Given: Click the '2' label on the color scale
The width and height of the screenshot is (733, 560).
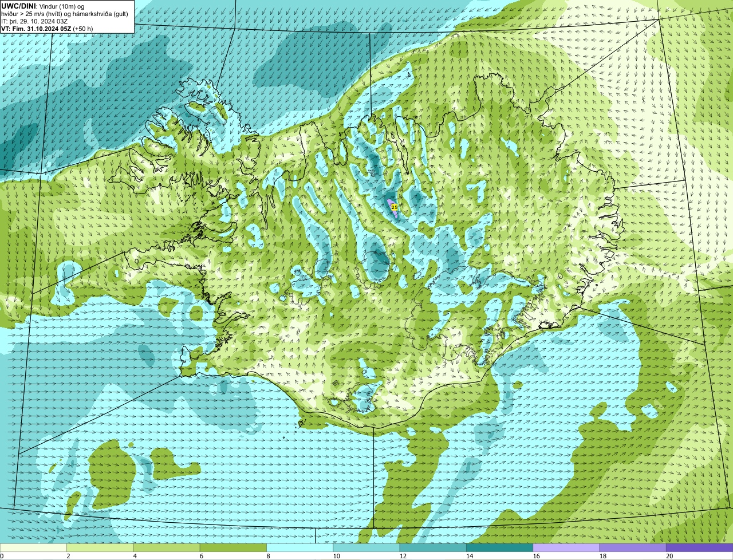Looking at the screenshot, I should pyautogui.click(x=68, y=556).
